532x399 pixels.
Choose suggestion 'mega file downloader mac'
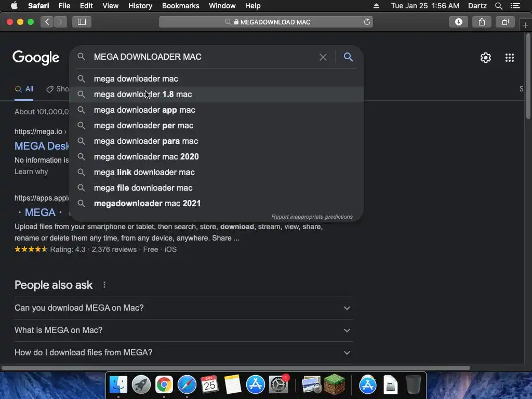point(216,188)
